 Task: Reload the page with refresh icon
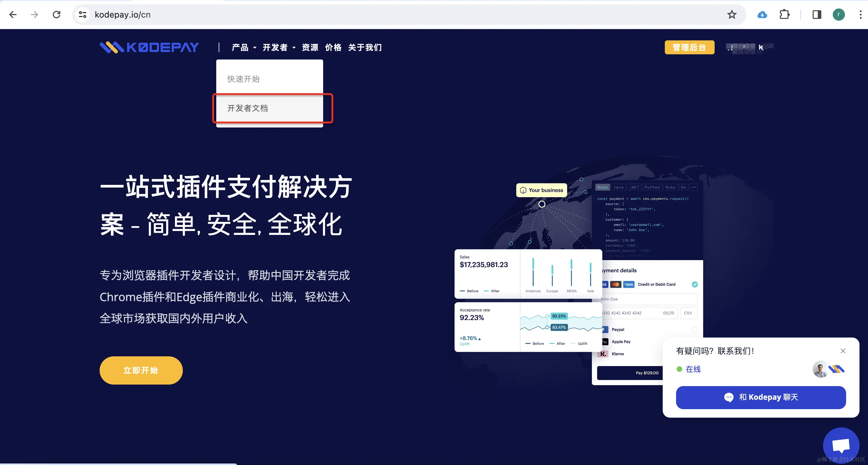56,15
